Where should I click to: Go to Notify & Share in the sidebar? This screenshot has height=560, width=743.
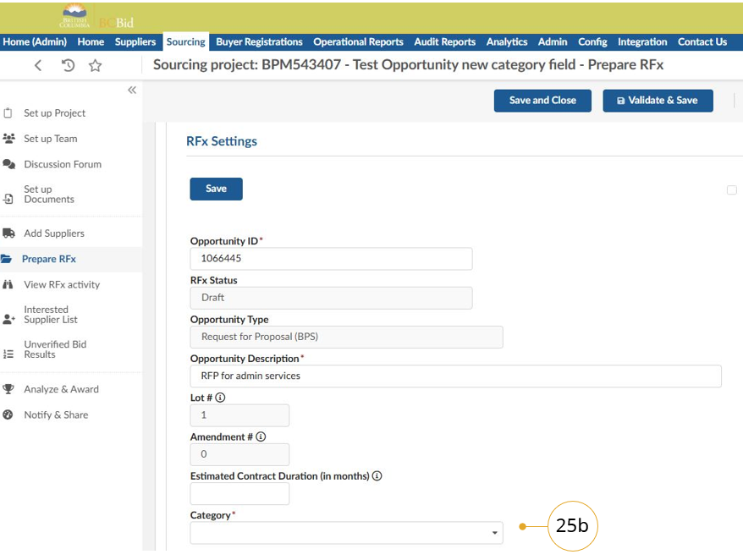(56, 415)
